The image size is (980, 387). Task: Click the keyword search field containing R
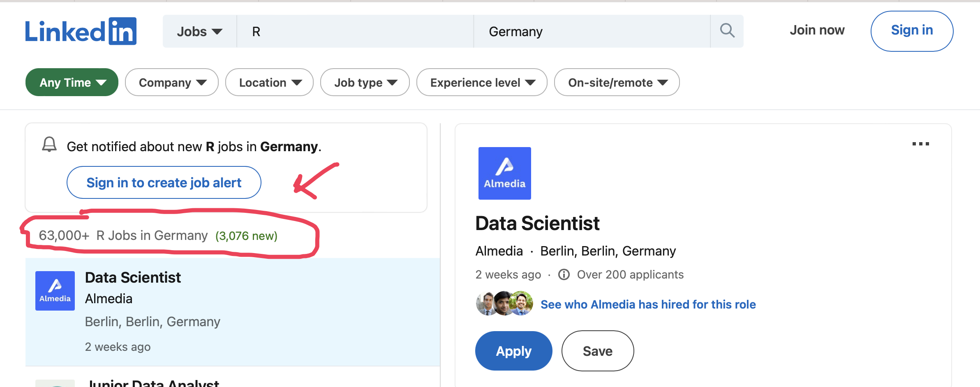(355, 32)
